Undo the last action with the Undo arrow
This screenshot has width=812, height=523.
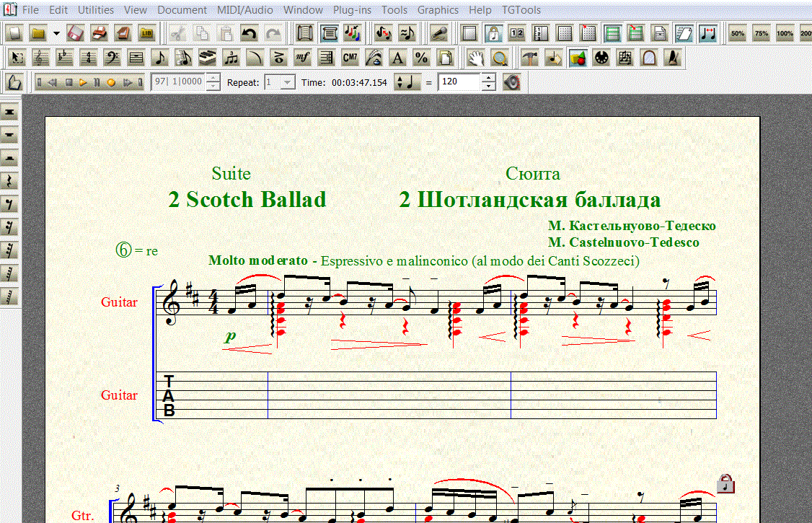click(x=249, y=34)
